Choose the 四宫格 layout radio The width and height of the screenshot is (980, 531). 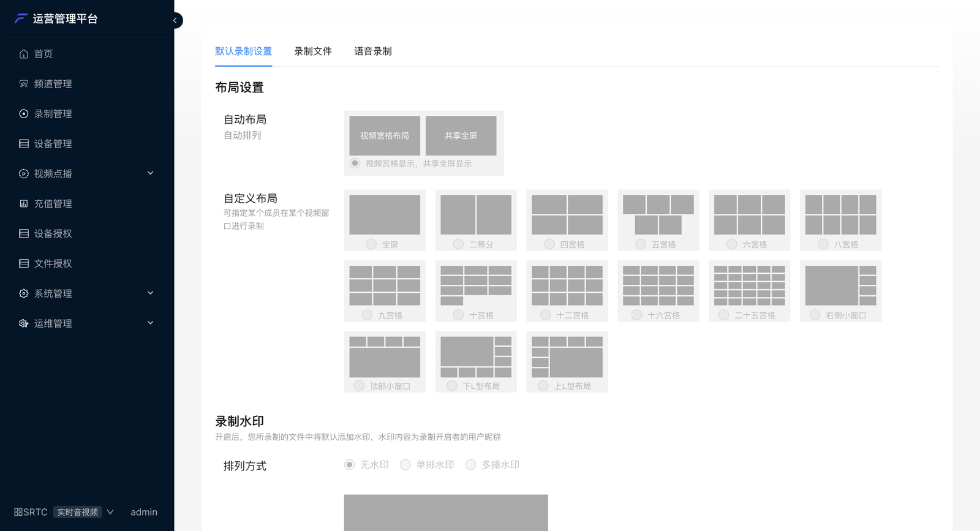pos(549,244)
